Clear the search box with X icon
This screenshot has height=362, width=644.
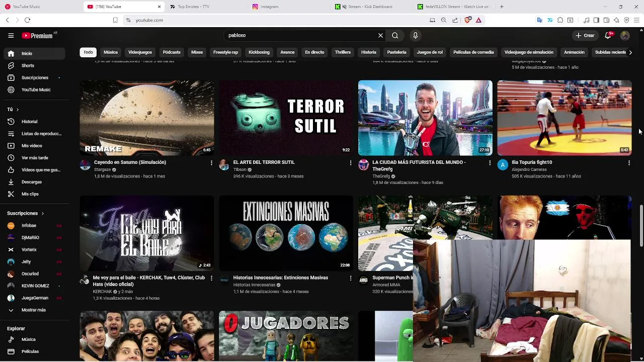pyautogui.click(x=380, y=35)
